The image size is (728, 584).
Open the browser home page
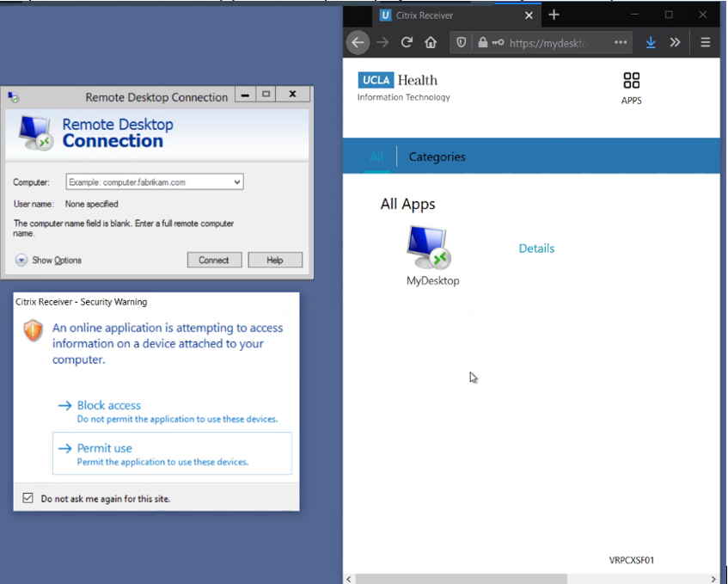(x=431, y=43)
